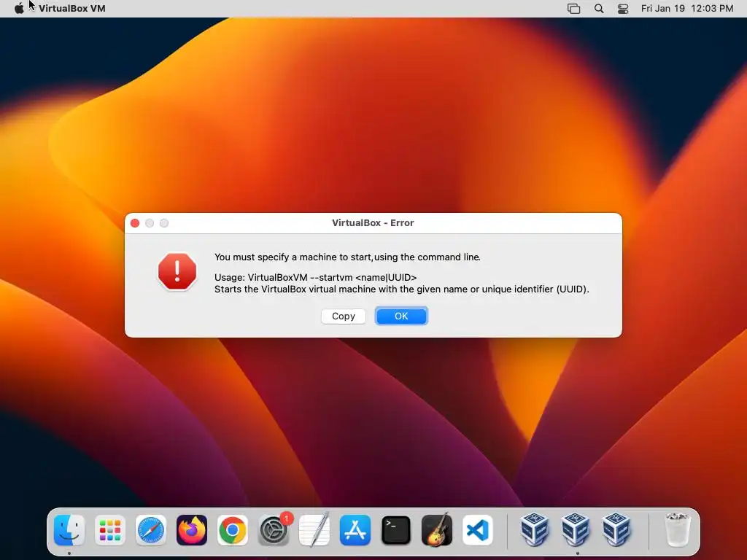The height and width of the screenshot is (560, 747).
Task: Launch Safari from the Dock
Action: tap(151, 530)
